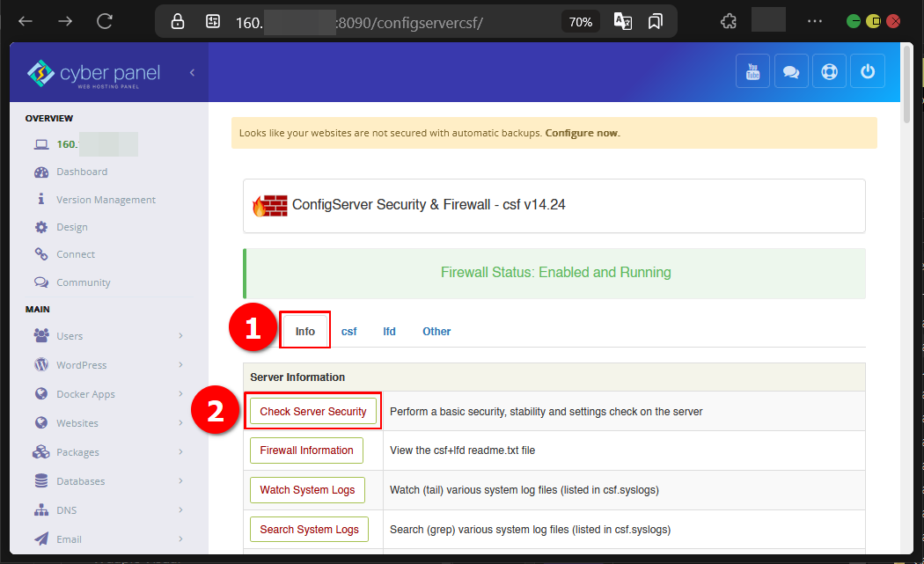
Task: Click the Users label in the sidebar
Action: tap(70, 336)
